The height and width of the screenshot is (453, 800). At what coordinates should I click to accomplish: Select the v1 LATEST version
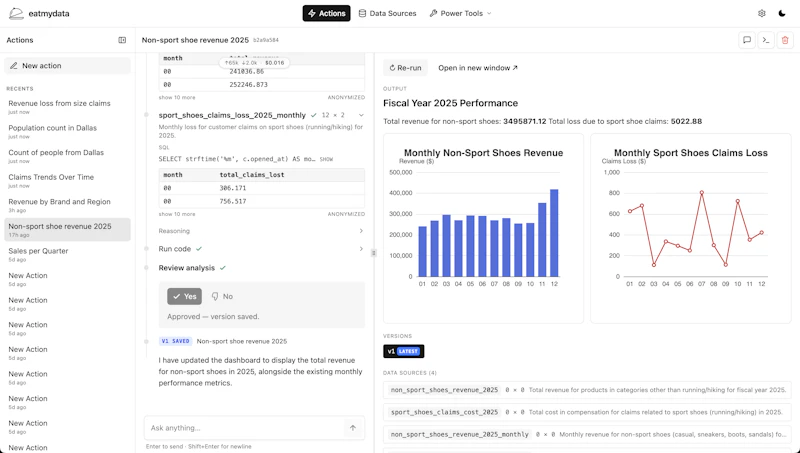404,351
